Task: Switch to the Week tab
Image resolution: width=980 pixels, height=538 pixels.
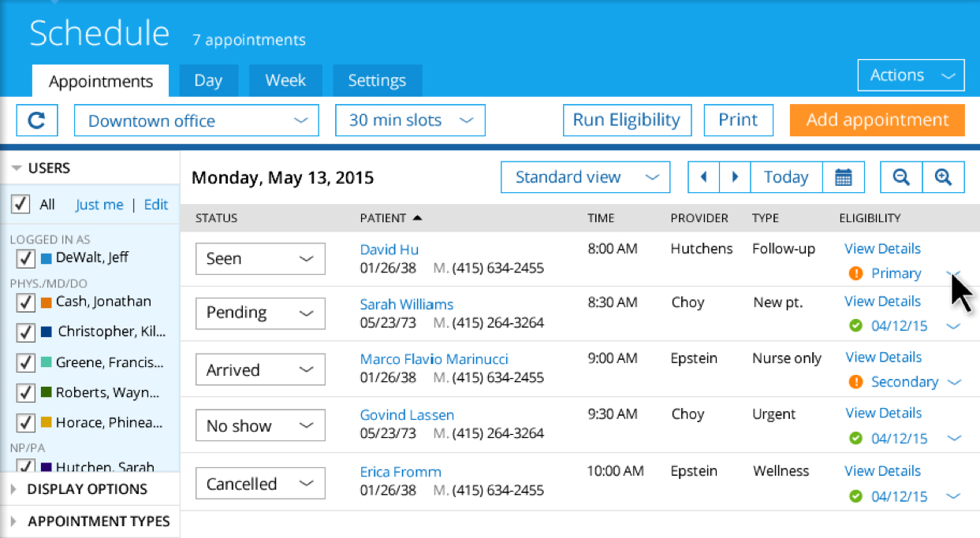Action: click(x=285, y=80)
